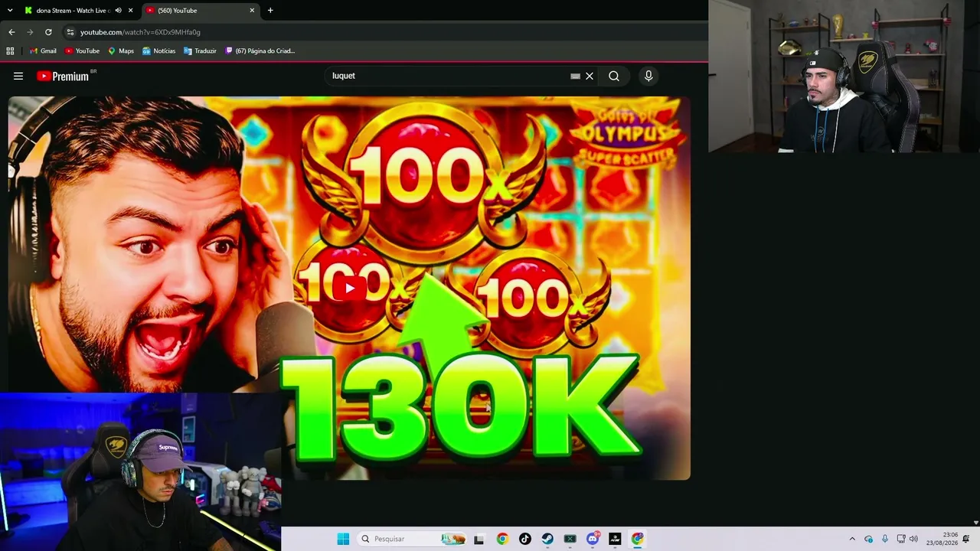Start voice search with microphone icon
The height and width of the screenshot is (551, 980).
tap(648, 76)
